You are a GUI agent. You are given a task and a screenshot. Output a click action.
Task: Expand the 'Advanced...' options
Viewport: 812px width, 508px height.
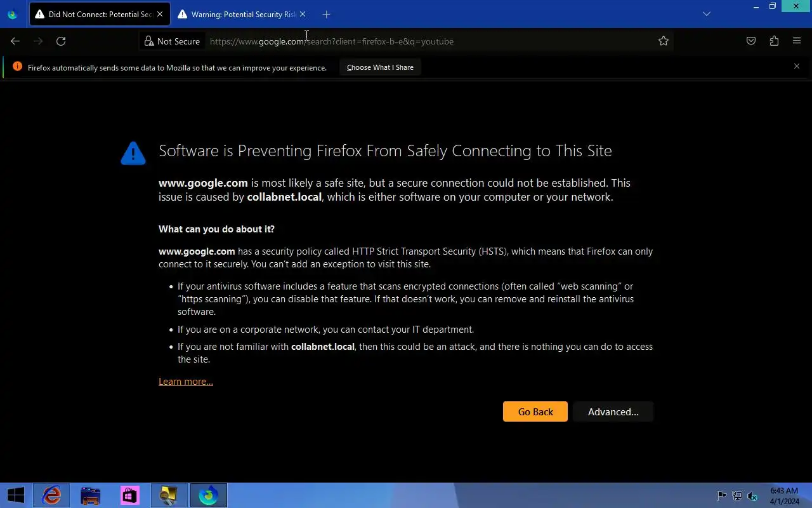[613, 411]
